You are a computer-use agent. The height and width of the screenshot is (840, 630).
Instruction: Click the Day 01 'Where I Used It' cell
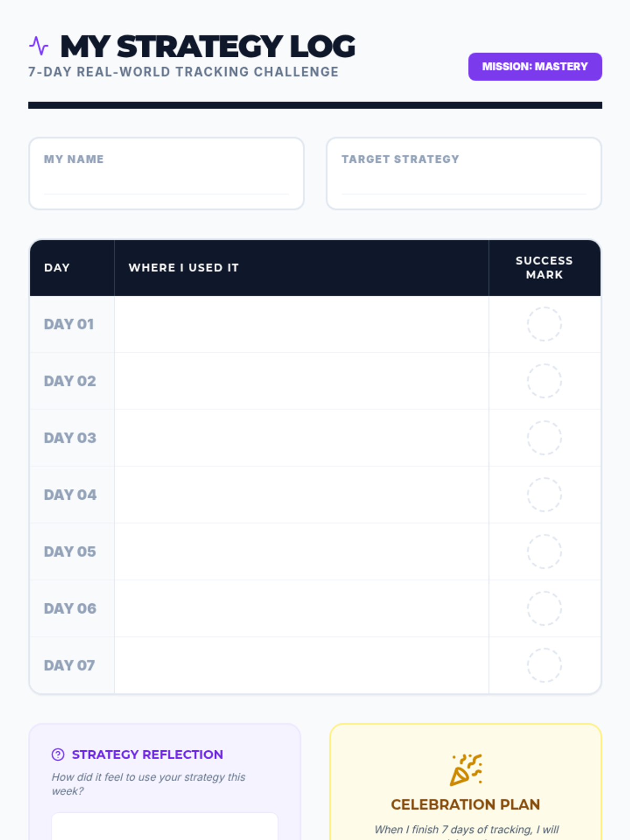pyautogui.click(x=301, y=324)
